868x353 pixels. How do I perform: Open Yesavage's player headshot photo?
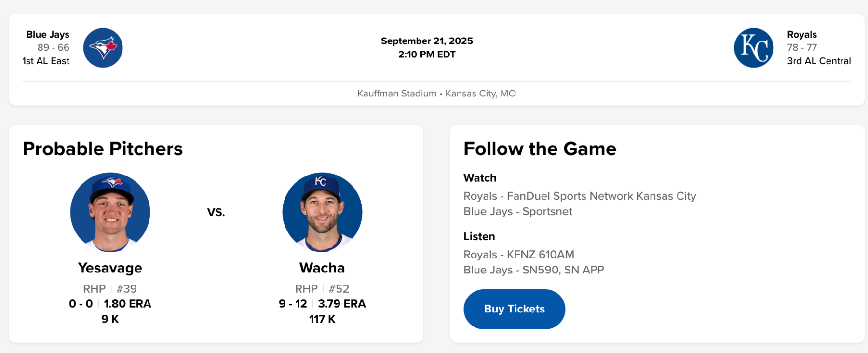pyautogui.click(x=110, y=212)
